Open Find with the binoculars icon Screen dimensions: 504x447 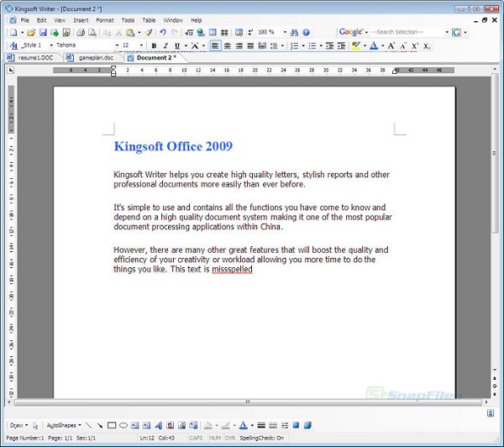tap(294, 33)
